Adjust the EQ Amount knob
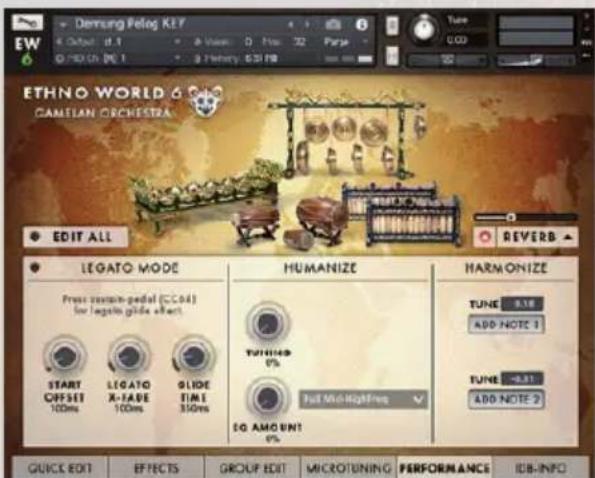 [x=268, y=398]
